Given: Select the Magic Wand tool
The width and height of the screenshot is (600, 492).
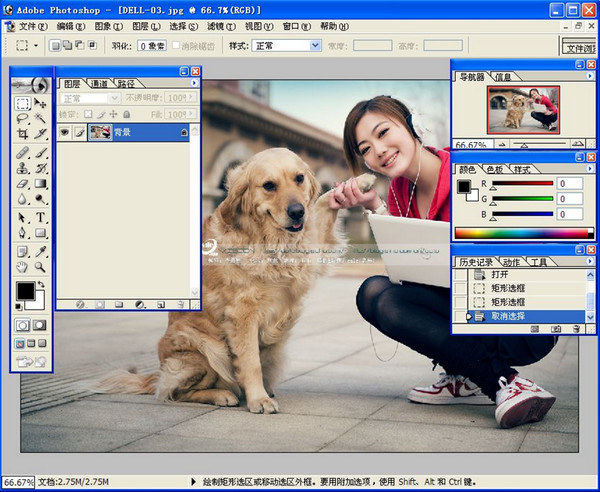Looking at the screenshot, I should click(41, 118).
